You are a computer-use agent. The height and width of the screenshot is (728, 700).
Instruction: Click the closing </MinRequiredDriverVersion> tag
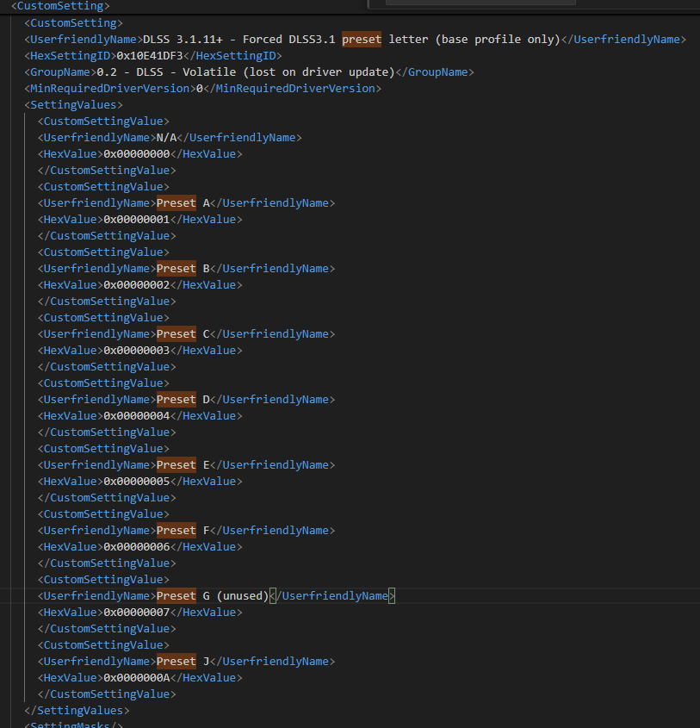pos(292,88)
